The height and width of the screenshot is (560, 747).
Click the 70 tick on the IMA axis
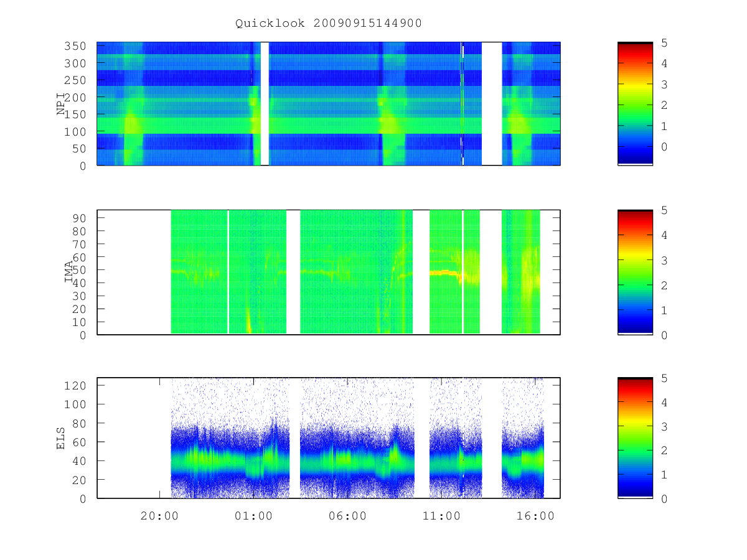click(79, 244)
